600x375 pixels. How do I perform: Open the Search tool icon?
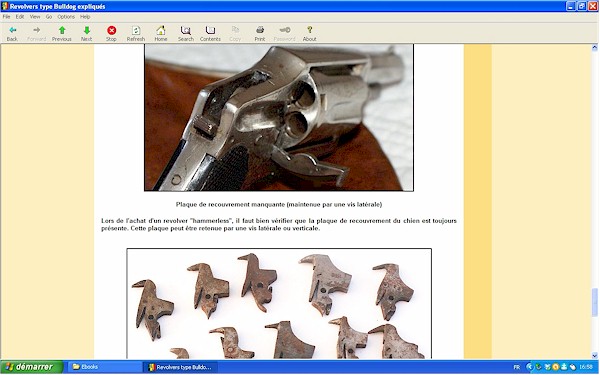(186, 30)
